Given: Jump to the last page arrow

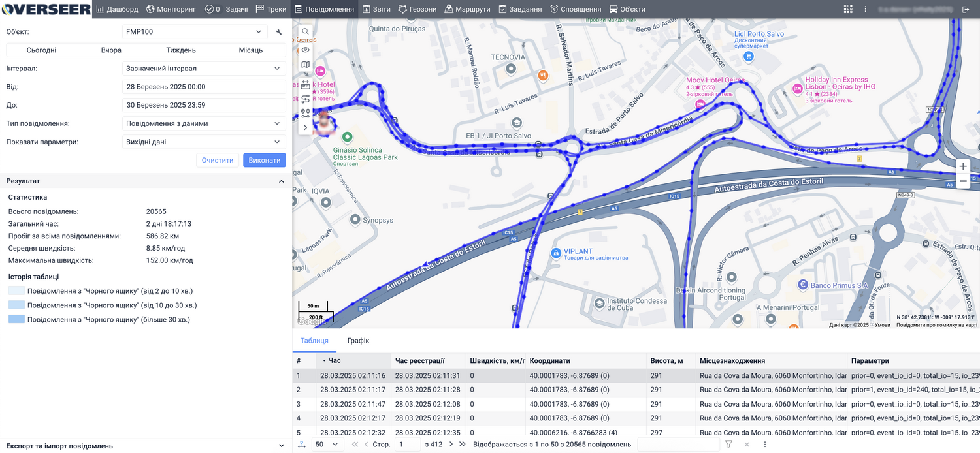Looking at the screenshot, I should (x=463, y=444).
